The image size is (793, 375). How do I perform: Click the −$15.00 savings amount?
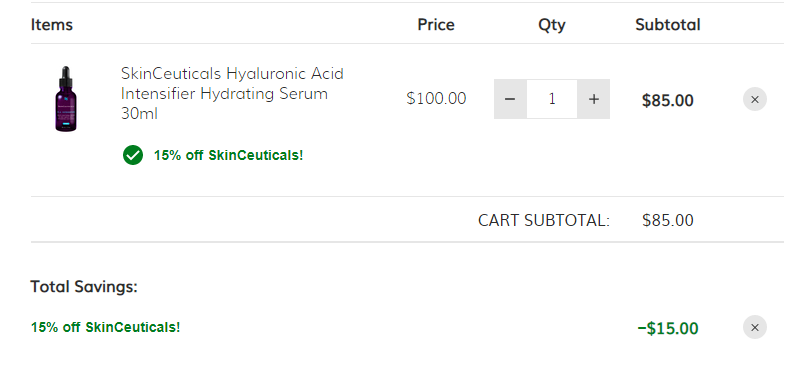pos(668,328)
